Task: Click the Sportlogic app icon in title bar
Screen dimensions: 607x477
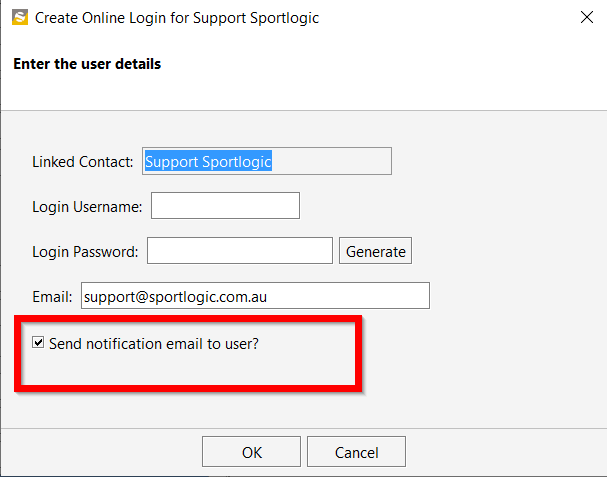Action: 20,17
